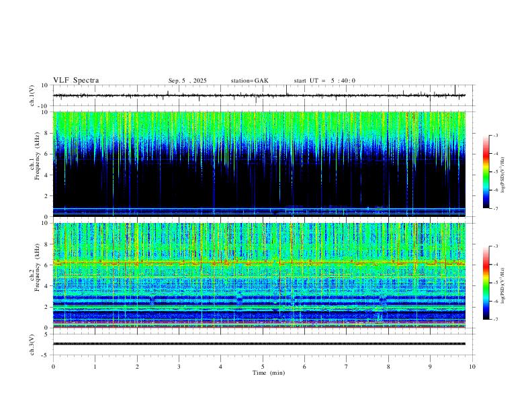Click the ch.1 voltage waveform trace
Screen dimensions: 532x411
click(x=259, y=95)
